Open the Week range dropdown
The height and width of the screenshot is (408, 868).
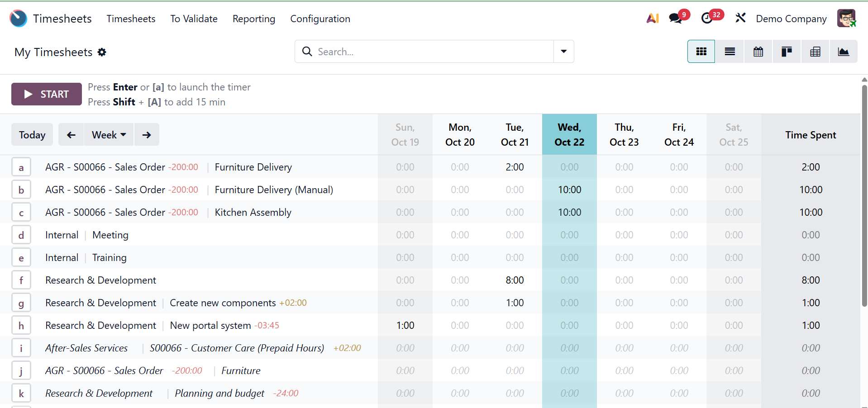pyautogui.click(x=109, y=135)
